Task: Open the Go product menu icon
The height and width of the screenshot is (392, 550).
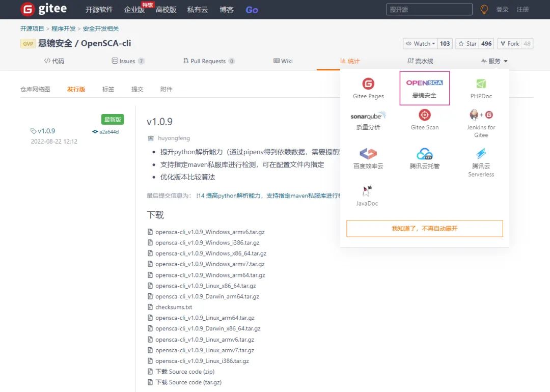Action: (x=252, y=9)
